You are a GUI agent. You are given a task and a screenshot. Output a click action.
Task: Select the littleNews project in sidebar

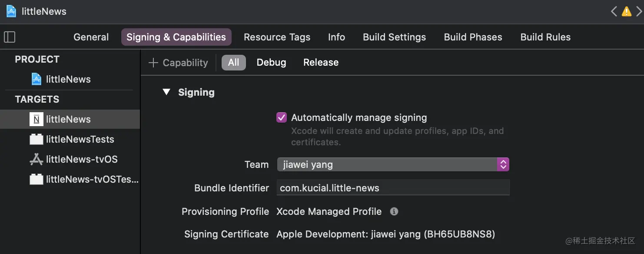coord(68,79)
